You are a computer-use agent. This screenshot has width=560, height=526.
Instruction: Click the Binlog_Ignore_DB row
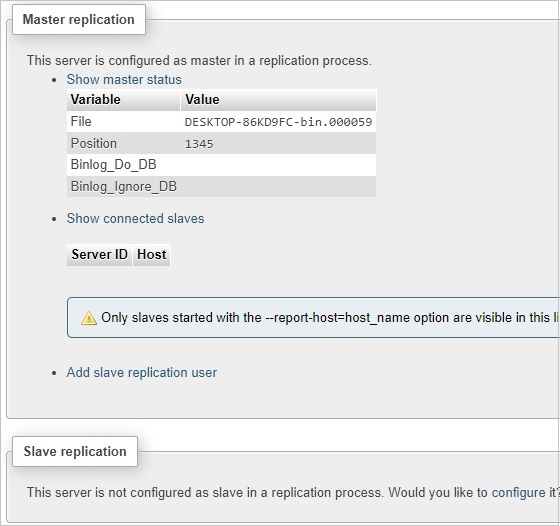(x=221, y=186)
